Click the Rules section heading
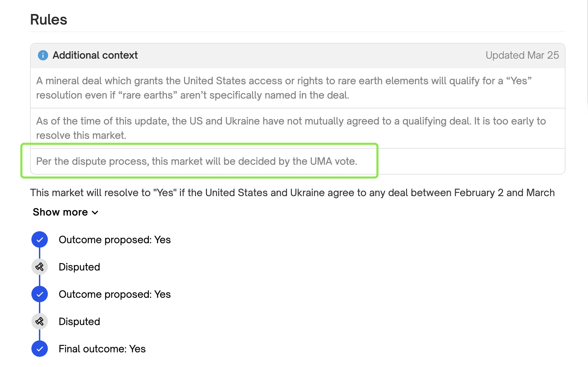The height and width of the screenshot is (367, 588). (x=48, y=20)
